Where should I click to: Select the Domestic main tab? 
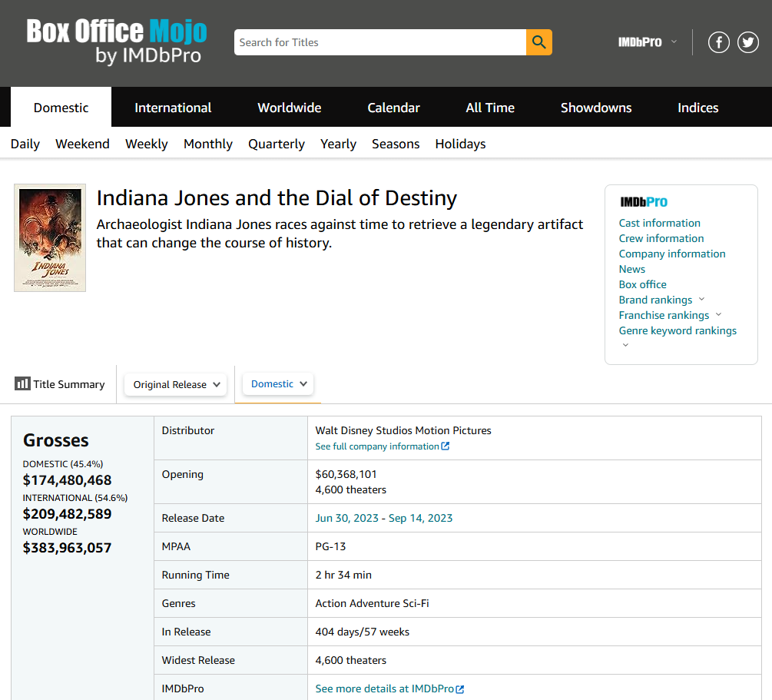click(61, 108)
